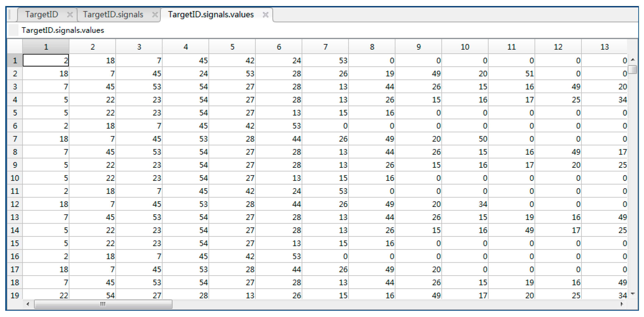Screen dimensions: 644x317
Task: Click the tab bar drag grip handle
Action: coord(10,14)
